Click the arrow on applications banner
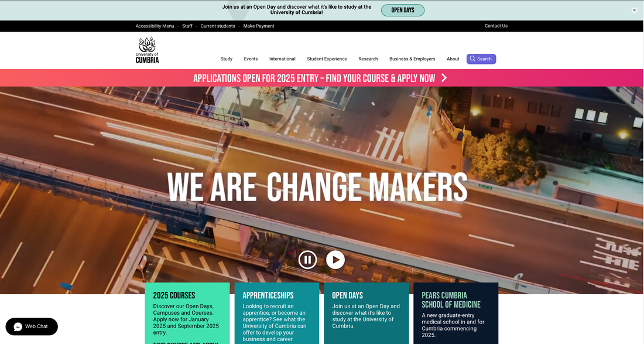Viewport: 644px width, 344px height. click(x=444, y=78)
